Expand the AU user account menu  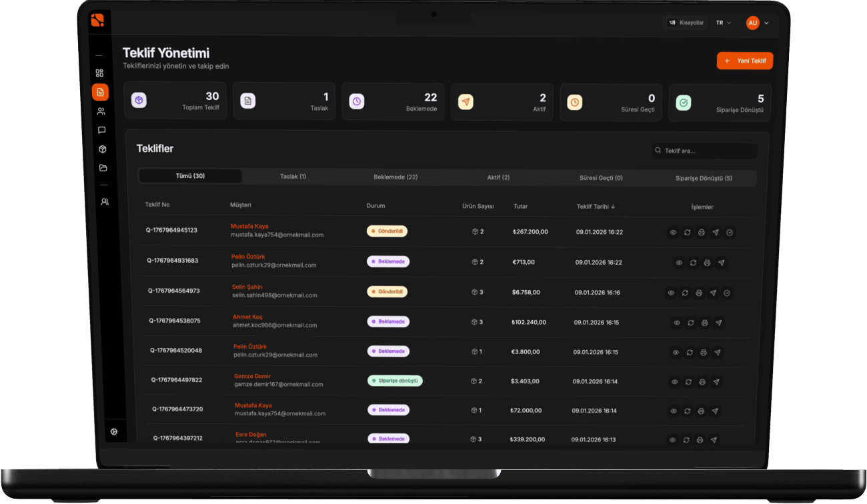(758, 23)
